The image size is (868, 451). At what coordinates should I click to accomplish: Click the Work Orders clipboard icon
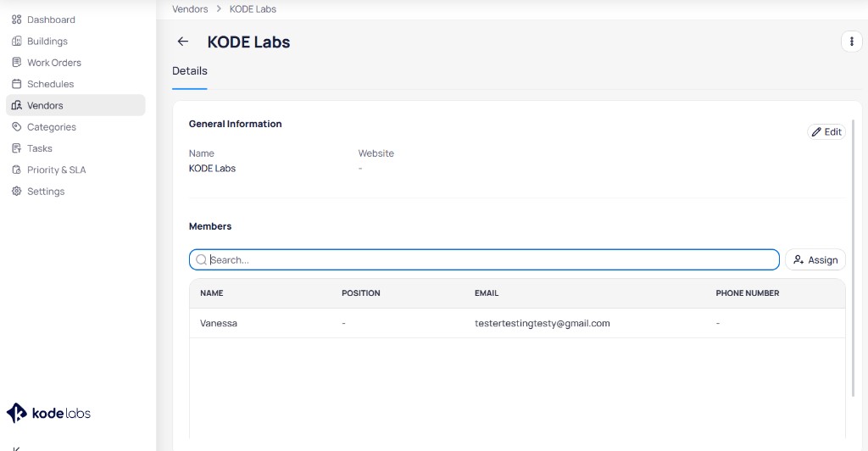click(17, 63)
